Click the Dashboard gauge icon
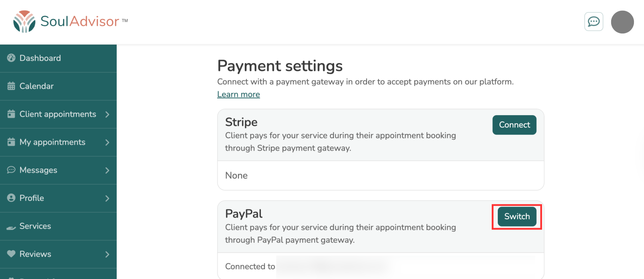This screenshot has width=644, height=279. (11, 58)
